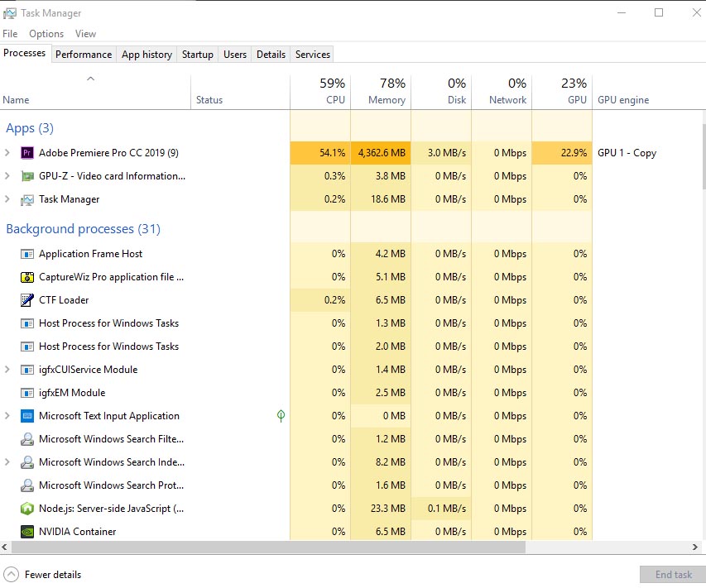Click the green leaf suspended status icon
Viewport: 706px width, 588px height.
pos(281,416)
